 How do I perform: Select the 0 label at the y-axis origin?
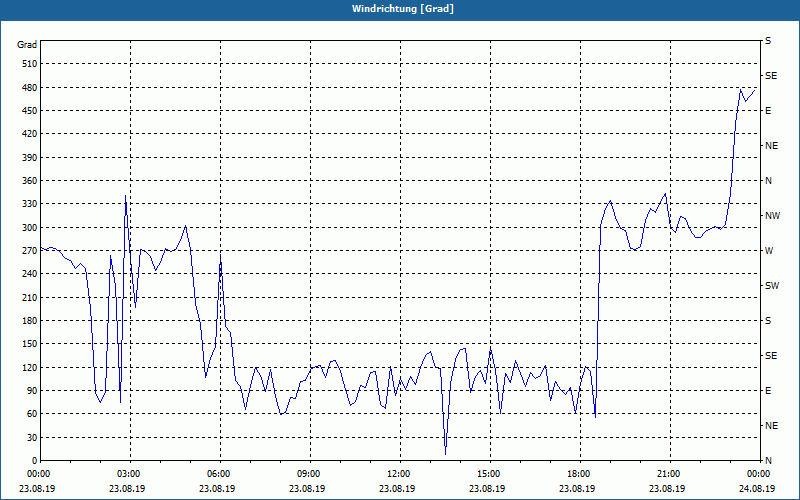click(x=35, y=461)
